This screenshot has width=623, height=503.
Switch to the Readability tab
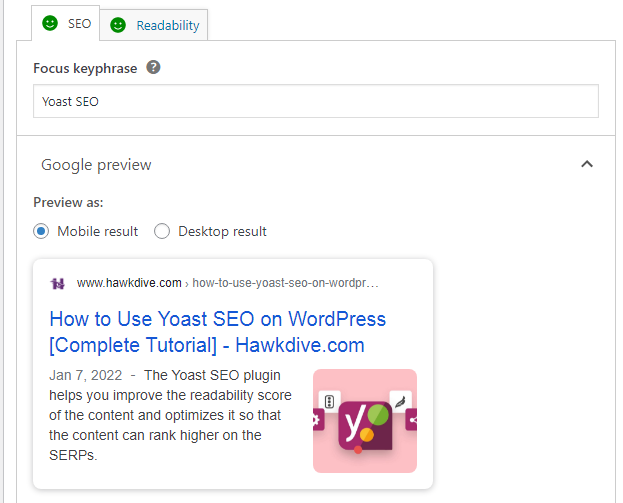[156, 25]
